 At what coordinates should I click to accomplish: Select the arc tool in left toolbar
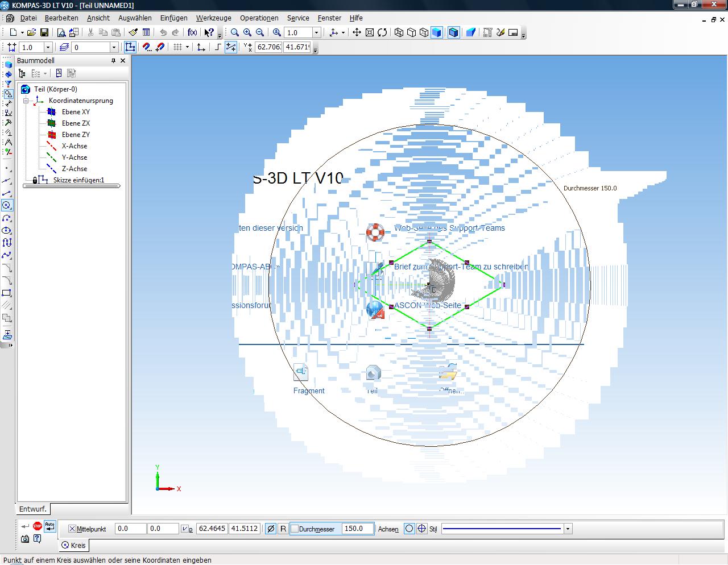pyautogui.click(x=7, y=218)
